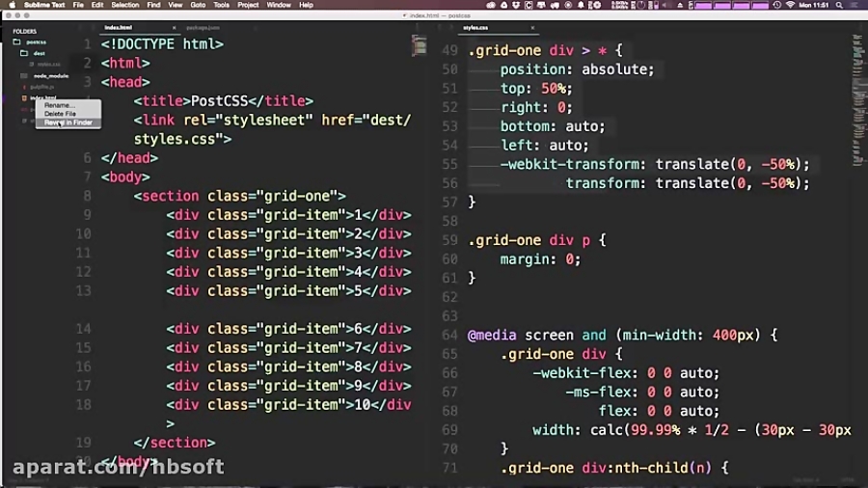This screenshot has height=488, width=868.
Task: Click position: absolute on line 50
Action: pos(577,69)
